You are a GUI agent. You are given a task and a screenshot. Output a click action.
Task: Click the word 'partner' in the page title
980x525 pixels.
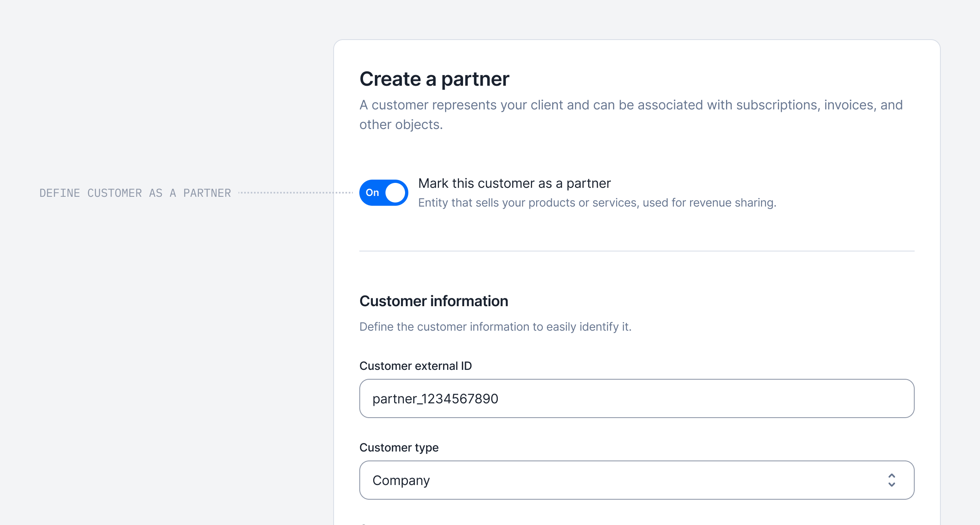tap(475, 79)
